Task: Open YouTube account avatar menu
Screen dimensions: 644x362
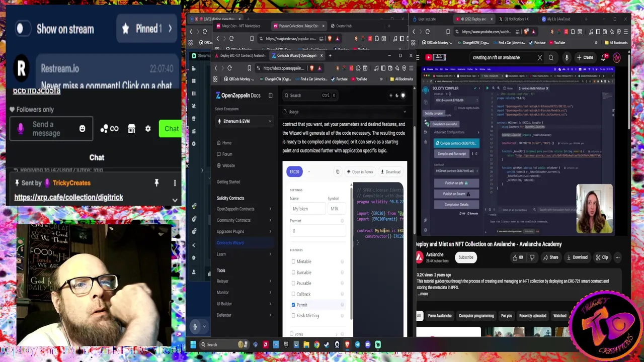Action: coord(617,57)
